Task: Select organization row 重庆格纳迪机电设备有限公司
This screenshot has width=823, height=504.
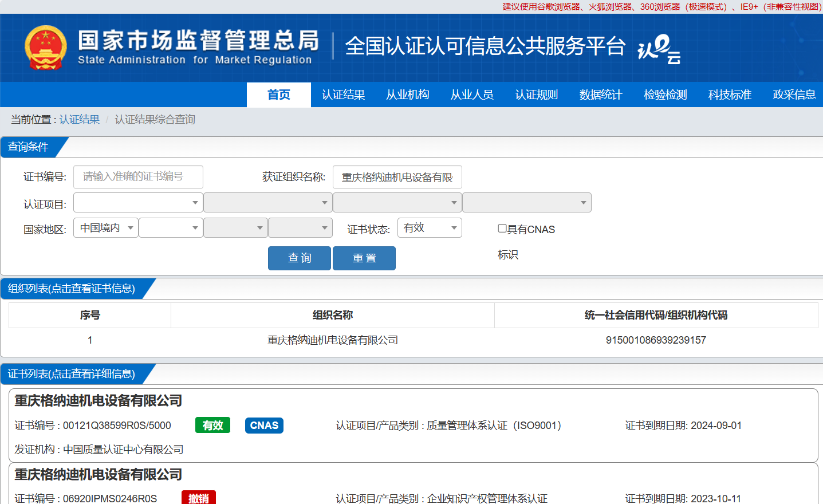Action: [414, 340]
